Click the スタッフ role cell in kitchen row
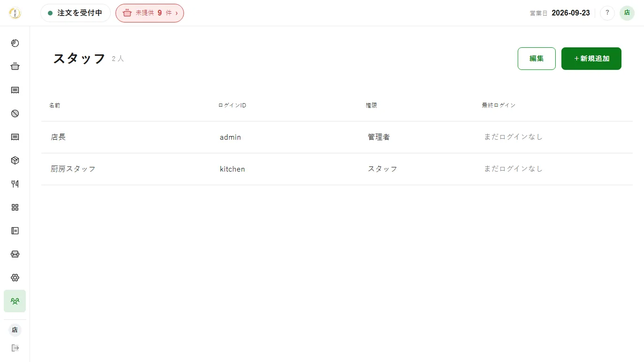644x362 pixels. point(383,169)
